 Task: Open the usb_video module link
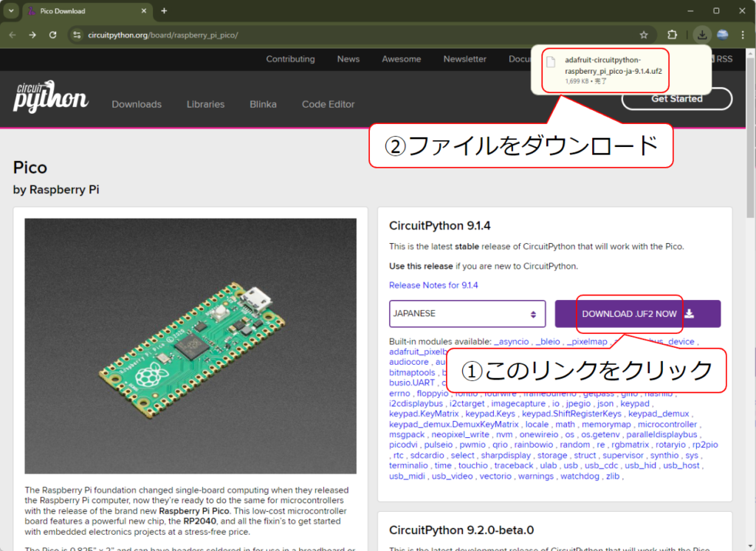(x=453, y=476)
